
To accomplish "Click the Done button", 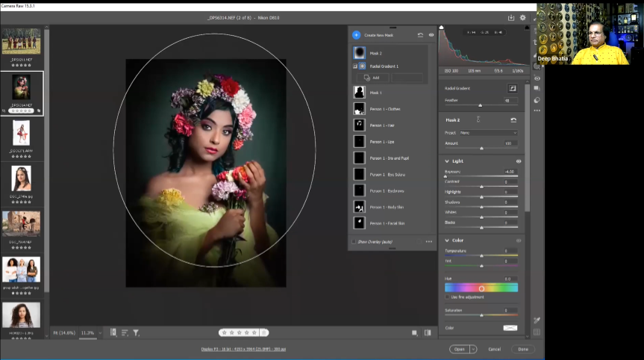I will click(x=522, y=349).
